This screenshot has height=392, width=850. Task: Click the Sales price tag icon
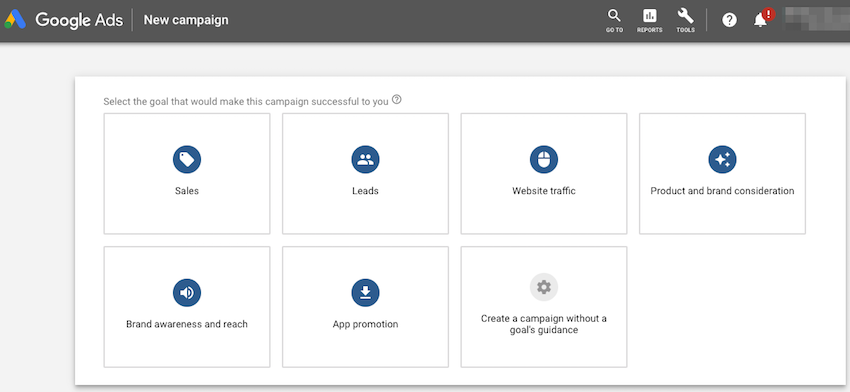pyautogui.click(x=187, y=159)
